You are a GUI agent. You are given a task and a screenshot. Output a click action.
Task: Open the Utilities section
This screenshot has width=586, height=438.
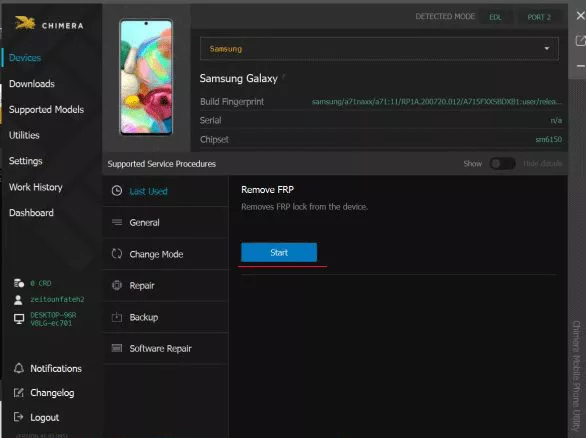[24, 135]
